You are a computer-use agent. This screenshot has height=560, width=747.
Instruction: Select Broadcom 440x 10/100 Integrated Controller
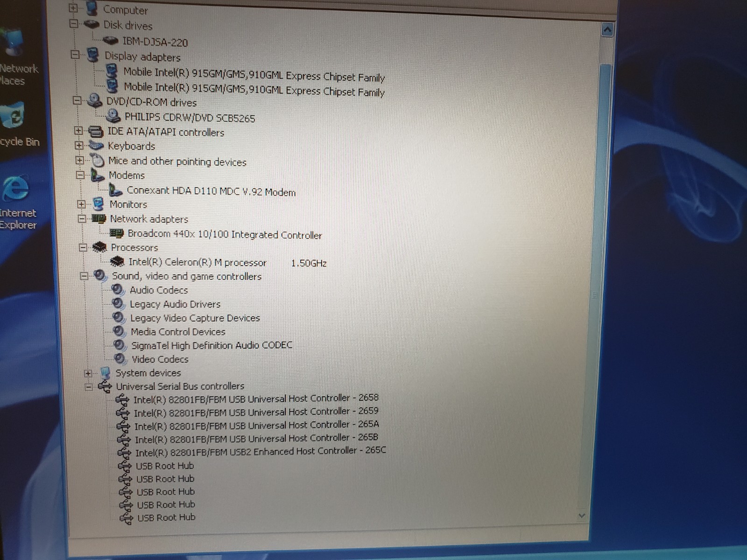tap(225, 234)
